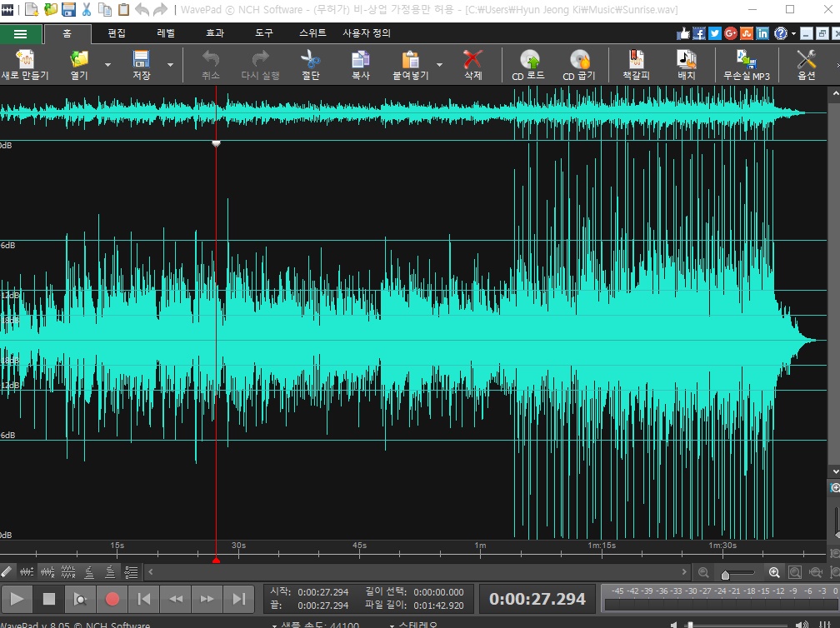Share on Facebook via the top icon
The width and height of the screenshot is (840, 628).
pos(698,33)
